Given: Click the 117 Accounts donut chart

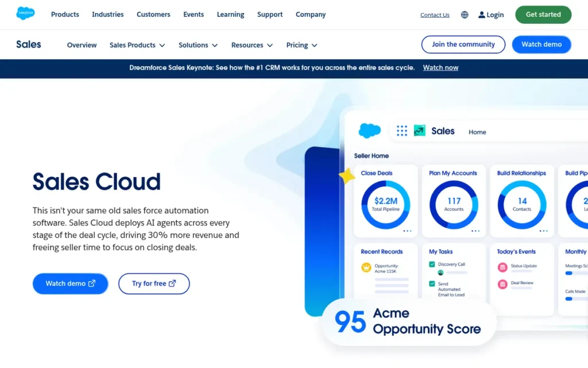Looking at the screenshot, I should click(454, 205).
